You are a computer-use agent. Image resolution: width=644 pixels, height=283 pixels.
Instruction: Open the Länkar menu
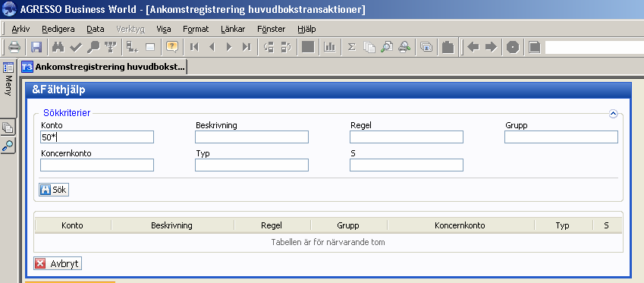(233, 29)
